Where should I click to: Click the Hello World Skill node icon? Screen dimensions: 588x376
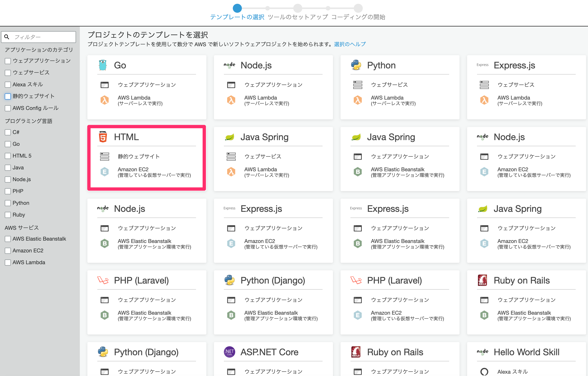tap(482, 352)
